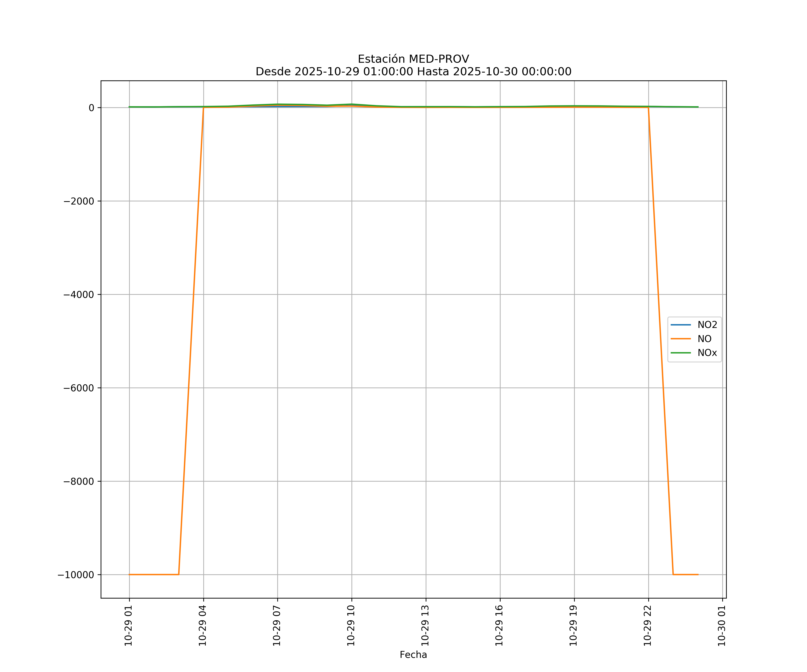Click the Desde/Hasta date range subtitle
The width and height of the screenshot is (807, 672).
click(x=413, y=72)
